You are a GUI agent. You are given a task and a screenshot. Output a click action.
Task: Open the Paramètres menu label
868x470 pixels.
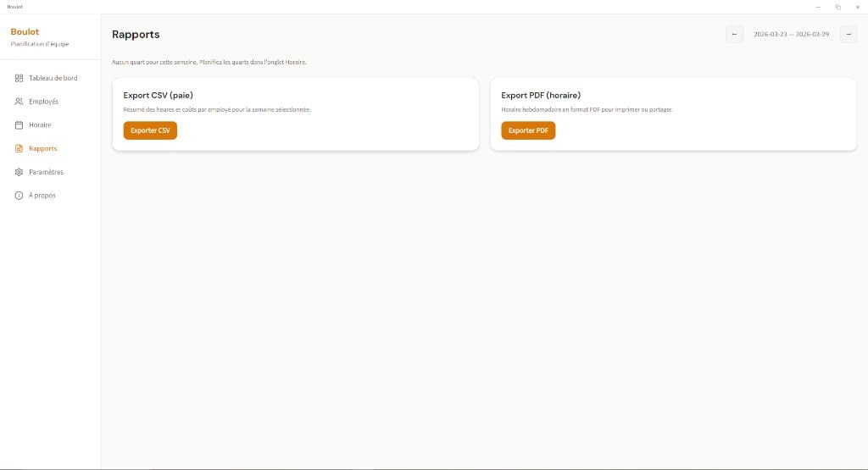coord(46,172)
